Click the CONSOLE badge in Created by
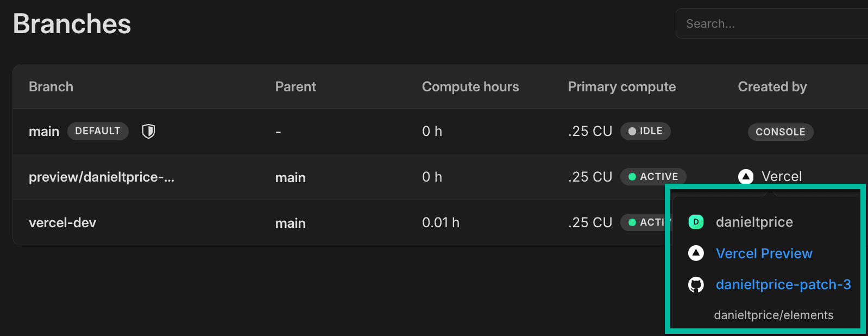 click(x=780, y=132)
